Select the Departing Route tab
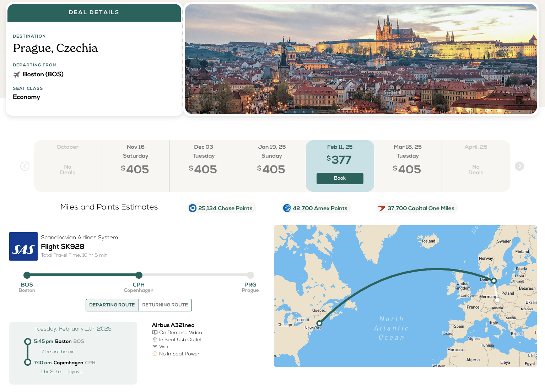Viewport: 545px width, 392px height. pos(112,305)
